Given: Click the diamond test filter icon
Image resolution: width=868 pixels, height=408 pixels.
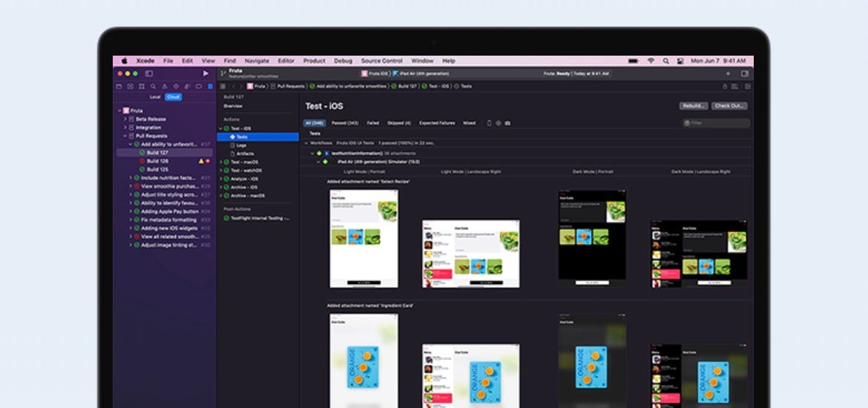Looking at the screenshot, I should click(x=499, y=123).
